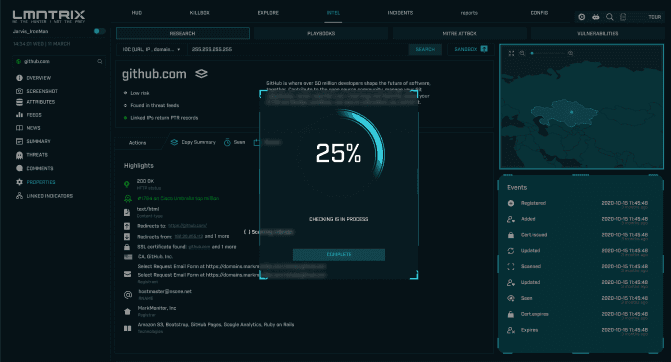Switch to the VULNERABILITIES tab
Viewport: 671px width, 362px height.
(x=597, y=33)
